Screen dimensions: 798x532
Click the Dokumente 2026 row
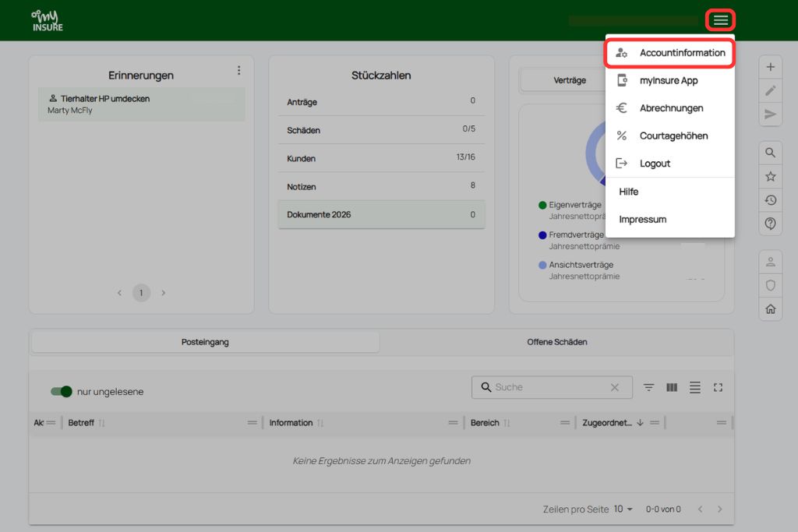click(x=381, y=214)
